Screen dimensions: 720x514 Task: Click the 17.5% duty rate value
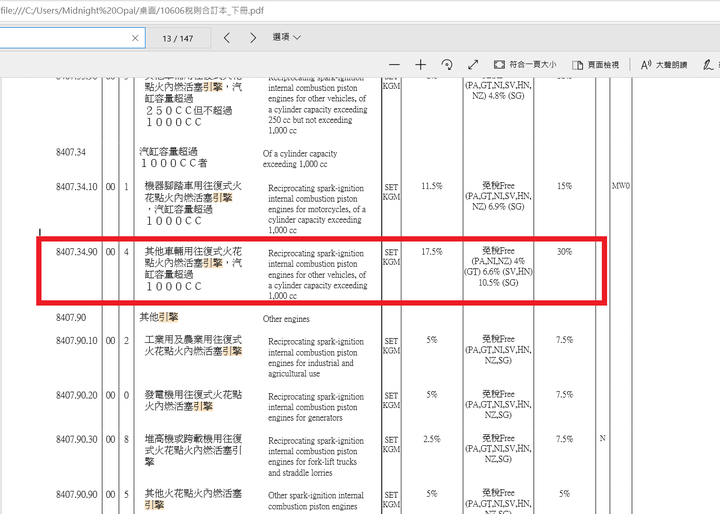(x=432, y=252)
